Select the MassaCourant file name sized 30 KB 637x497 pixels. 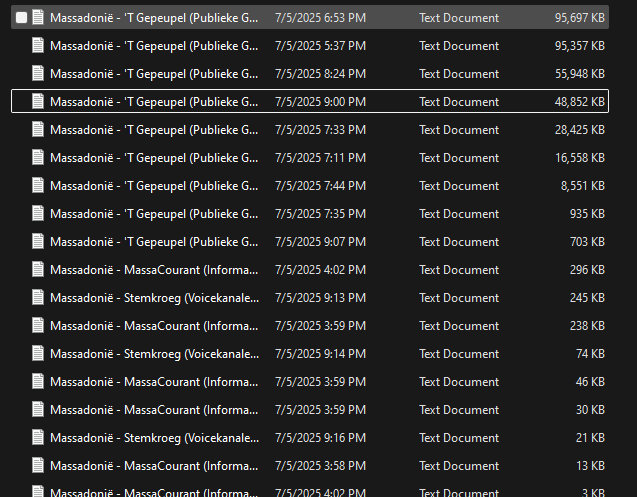[x=154, y=410]
